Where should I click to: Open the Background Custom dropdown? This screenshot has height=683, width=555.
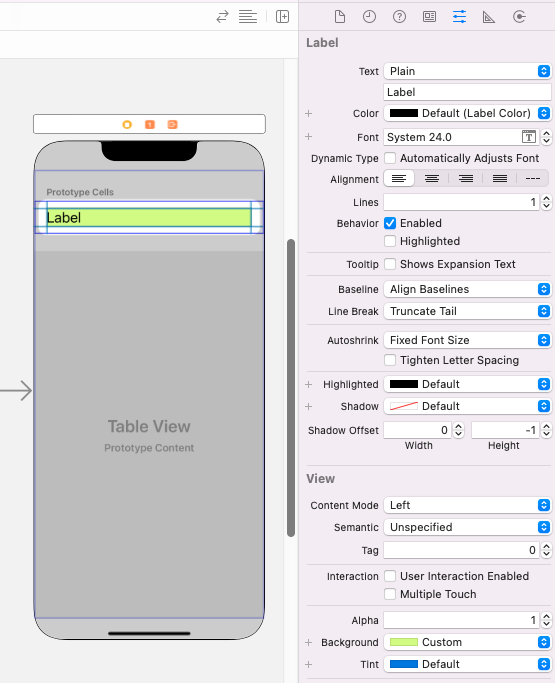(467, 642)
